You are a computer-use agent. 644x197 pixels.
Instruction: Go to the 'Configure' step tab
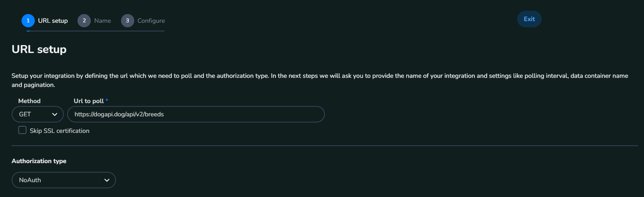click(x=151, y=21)
